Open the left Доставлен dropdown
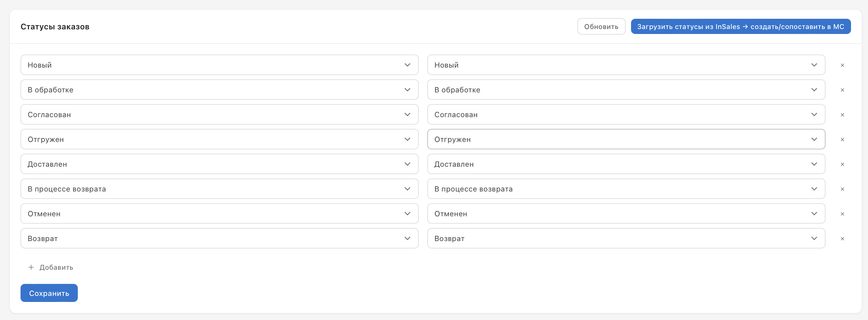 [219, 164]
